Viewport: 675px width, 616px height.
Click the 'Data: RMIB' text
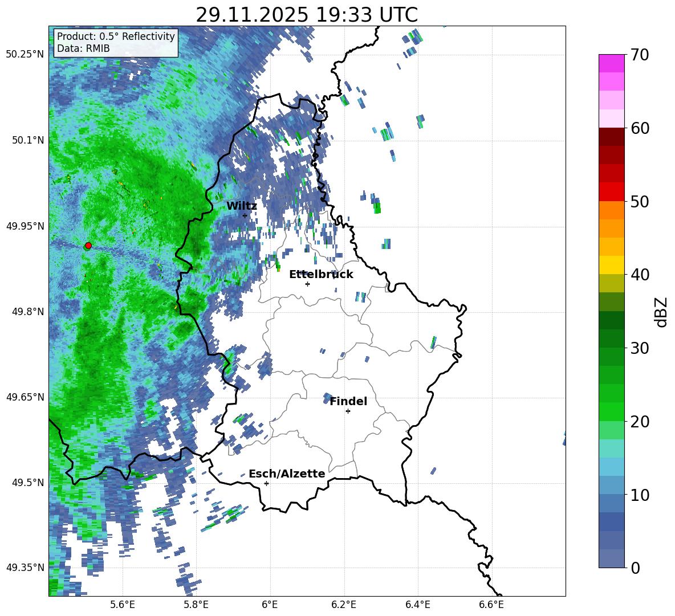[x=83, y=48]
